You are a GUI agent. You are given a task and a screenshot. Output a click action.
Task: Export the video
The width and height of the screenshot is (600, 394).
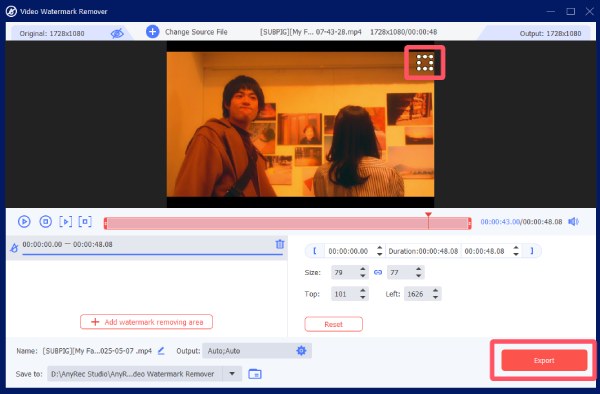click(544, 360)
